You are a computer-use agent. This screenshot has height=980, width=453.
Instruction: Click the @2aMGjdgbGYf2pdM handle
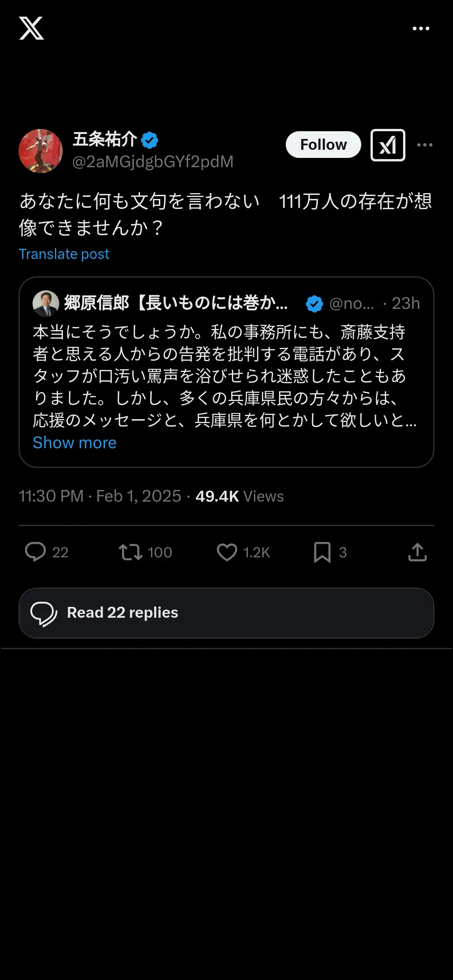pyautogui.click(x=153, y=162)
